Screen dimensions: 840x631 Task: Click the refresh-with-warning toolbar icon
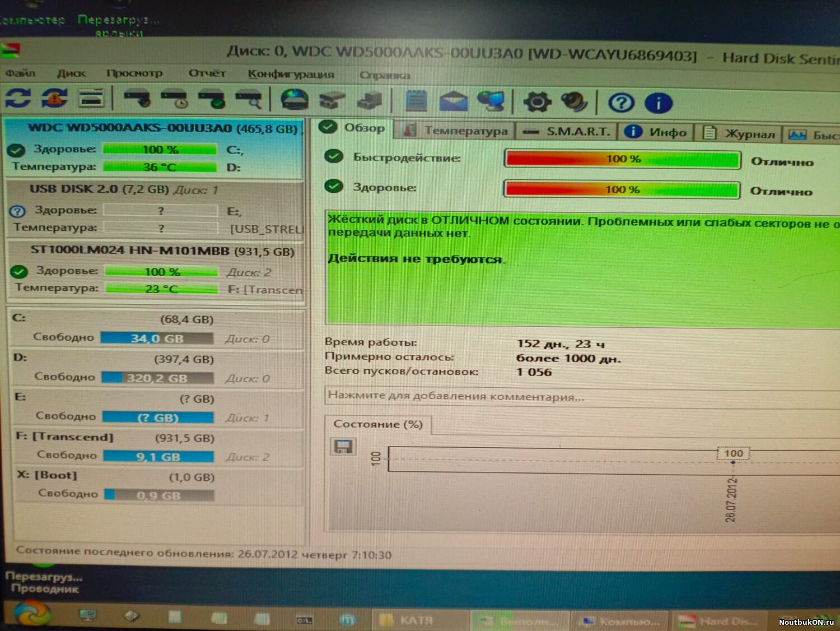click(54, 99)
